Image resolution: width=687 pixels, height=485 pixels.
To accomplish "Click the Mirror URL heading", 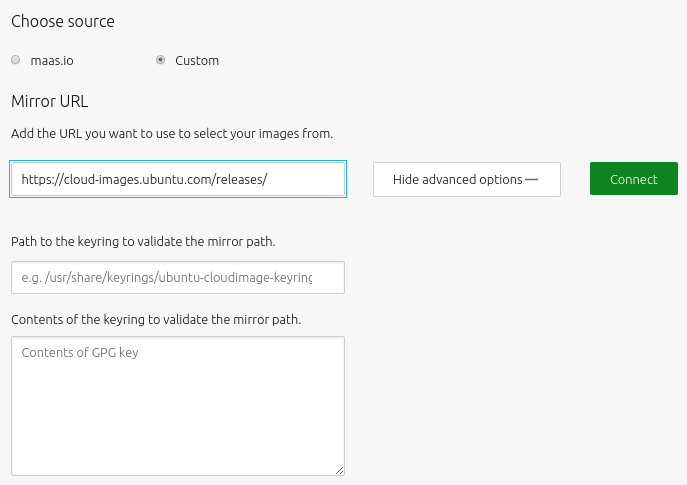I will pyautogui.click(x=50, y=101).
